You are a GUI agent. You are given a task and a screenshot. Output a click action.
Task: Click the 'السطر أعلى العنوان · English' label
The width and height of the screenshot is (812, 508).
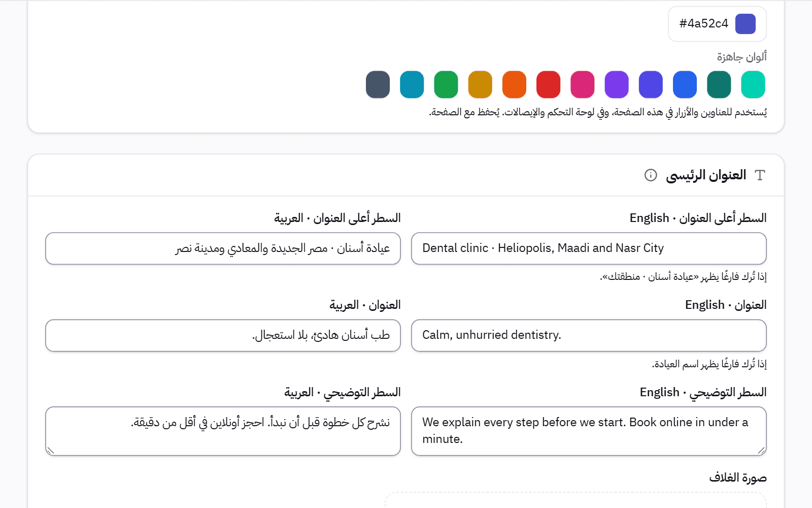pyautogui.click(x=698, y=218)
